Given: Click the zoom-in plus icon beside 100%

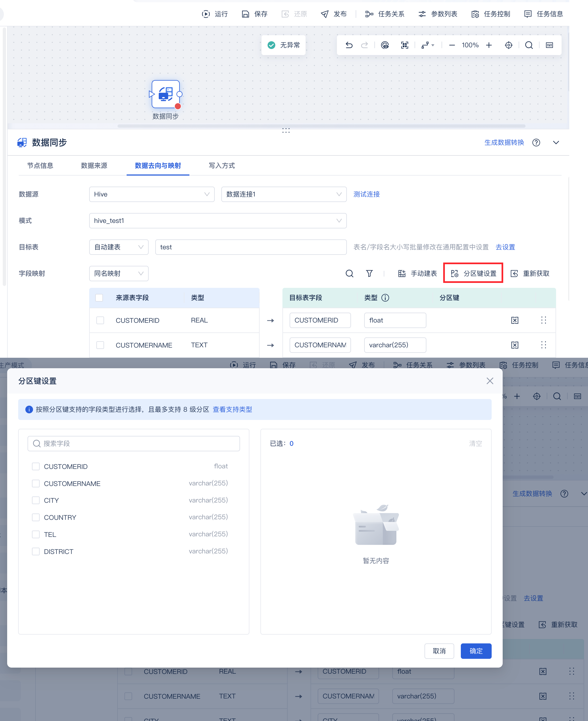Looking at the screenshot, I should 489,45.
